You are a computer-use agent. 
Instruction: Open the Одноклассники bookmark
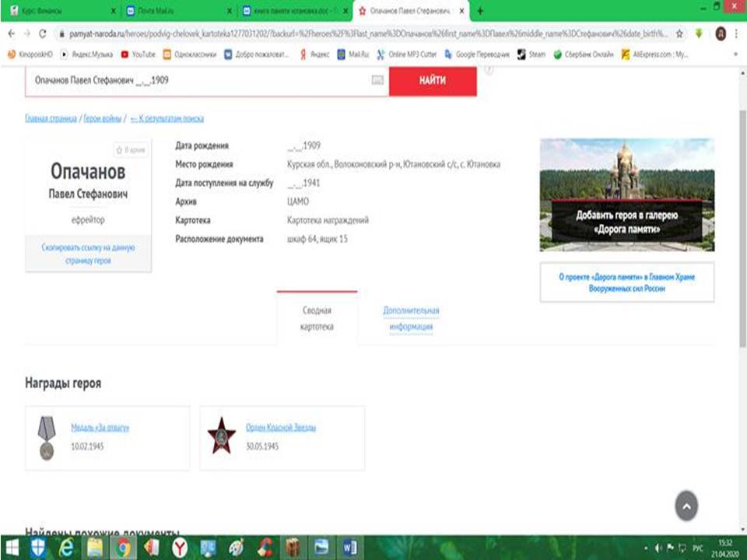pyautogui.click(x=190, y=54)
